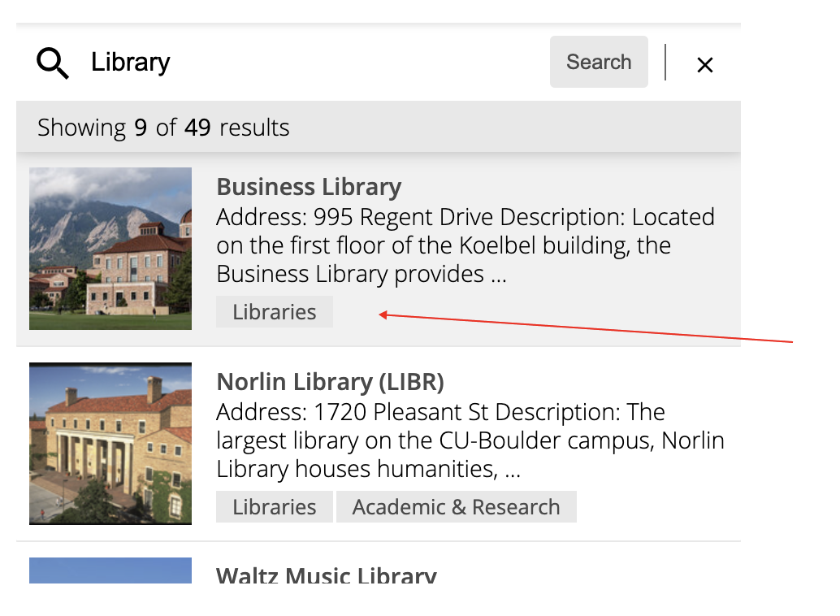
Task: Open the Business Library thumbnail image
Action: tap(110, 248)
